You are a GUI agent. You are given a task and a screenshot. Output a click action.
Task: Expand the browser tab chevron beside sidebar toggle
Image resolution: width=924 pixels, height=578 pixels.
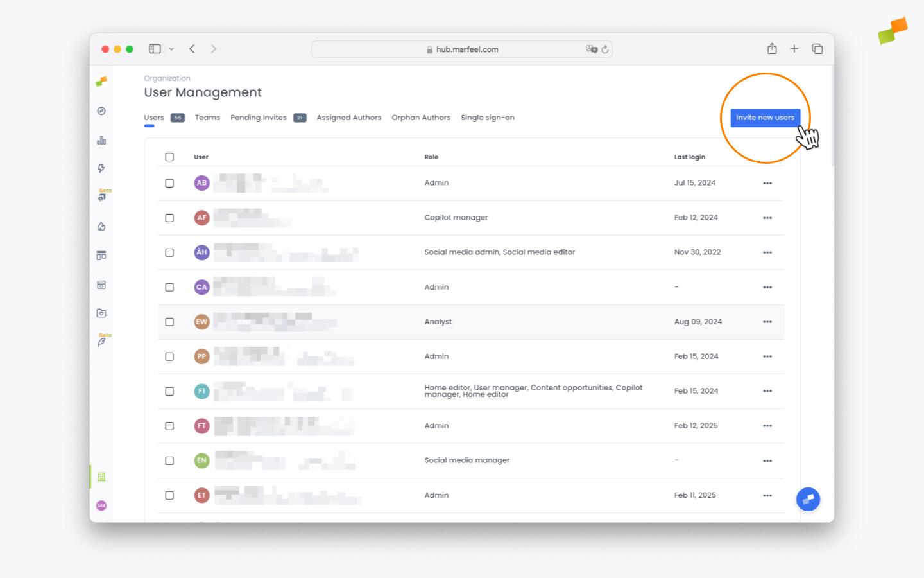pyautogui.click(x=171, y=49)
